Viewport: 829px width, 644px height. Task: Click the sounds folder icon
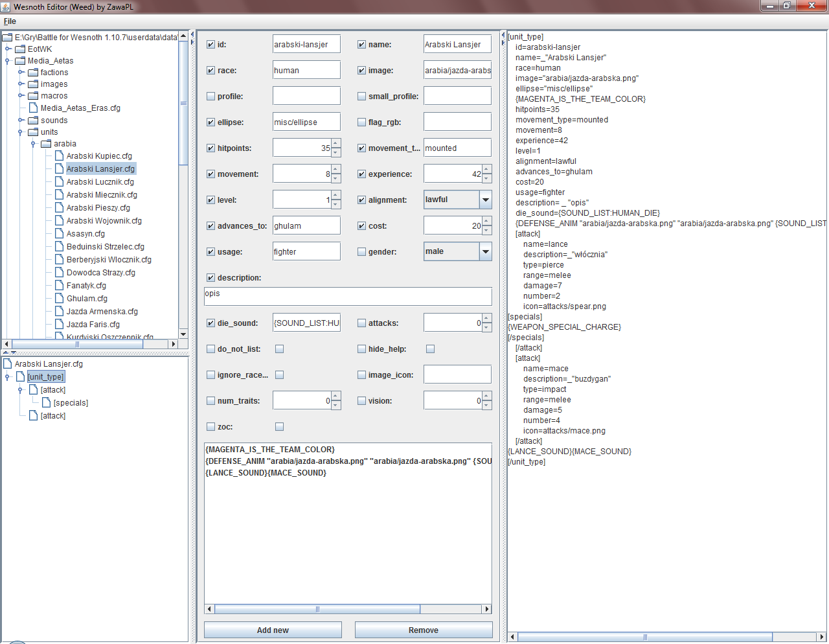tap(33, 121)
